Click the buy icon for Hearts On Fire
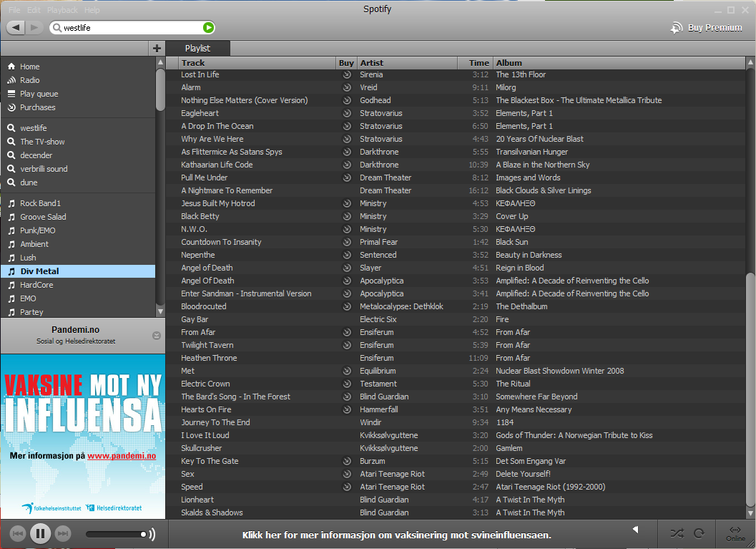Image resolution: width=756 pixels, height=549 pixels. [x=347, y=409]
